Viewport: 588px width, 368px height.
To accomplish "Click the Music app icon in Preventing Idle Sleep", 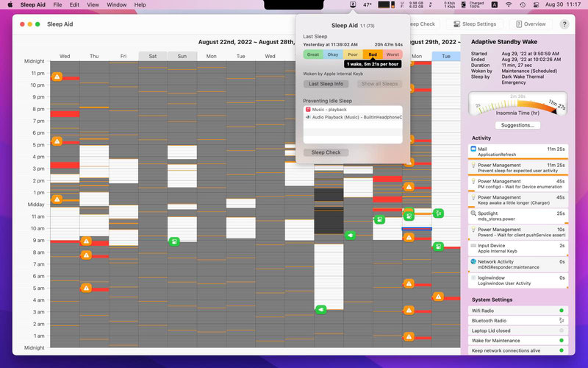I will tap(308, 109).
